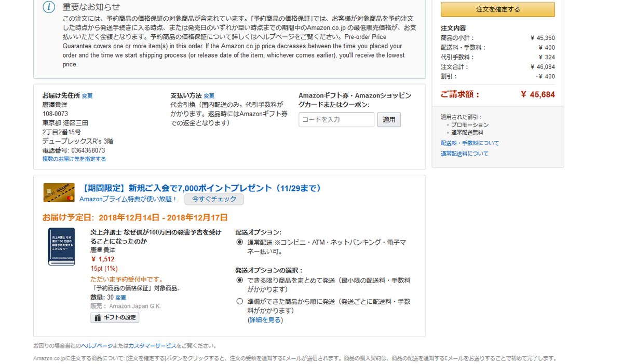Click the info icon beside 重要なお知らせ
The width and height of the screenshot is (623, 364).
click(48, 7)
